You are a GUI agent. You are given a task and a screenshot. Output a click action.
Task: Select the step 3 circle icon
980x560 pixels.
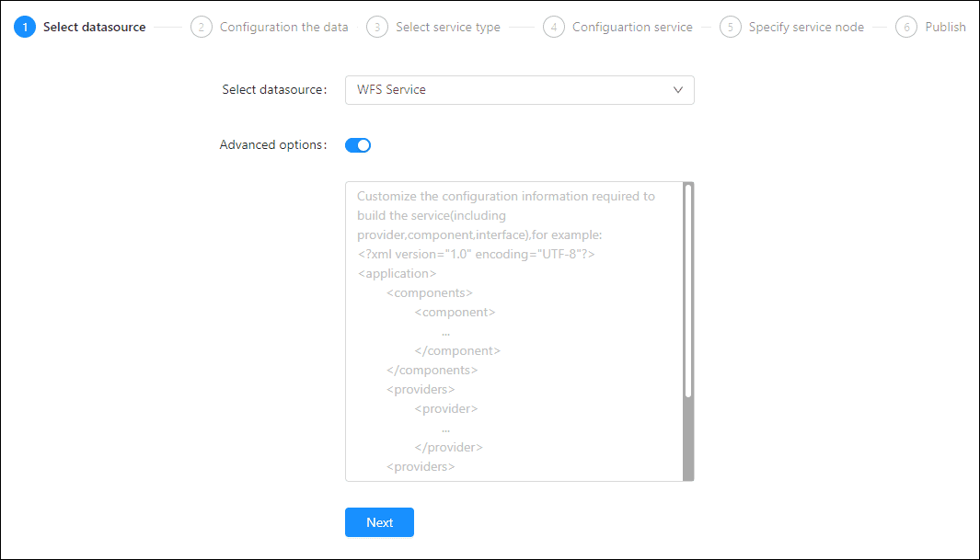pos(376,27)
